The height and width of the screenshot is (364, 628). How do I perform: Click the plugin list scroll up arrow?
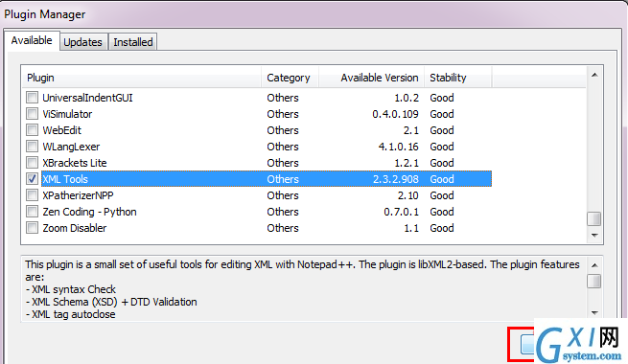(x=594, y=75)
